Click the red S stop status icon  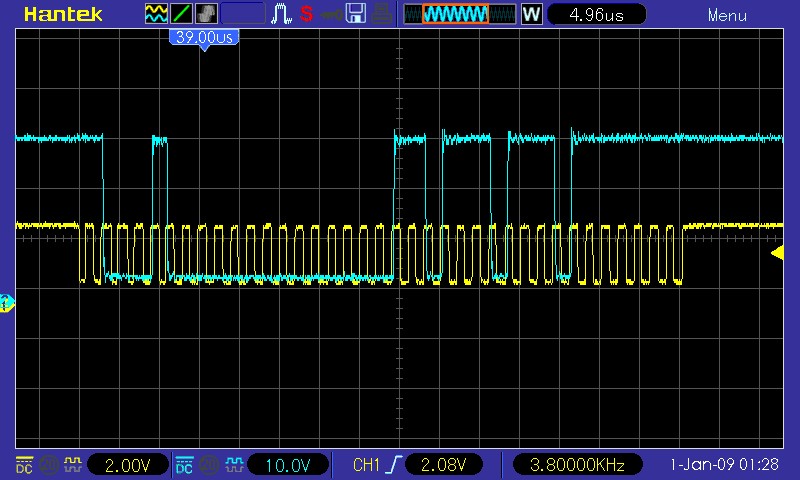(x=306, y=14)
